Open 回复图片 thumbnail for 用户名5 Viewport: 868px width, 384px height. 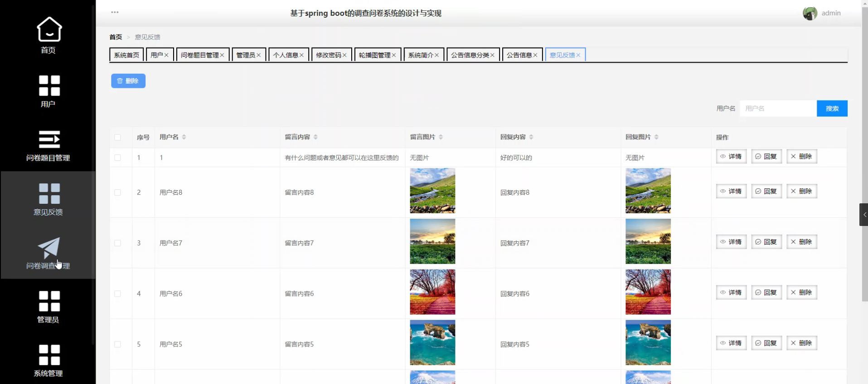click(x=648, y=343)
